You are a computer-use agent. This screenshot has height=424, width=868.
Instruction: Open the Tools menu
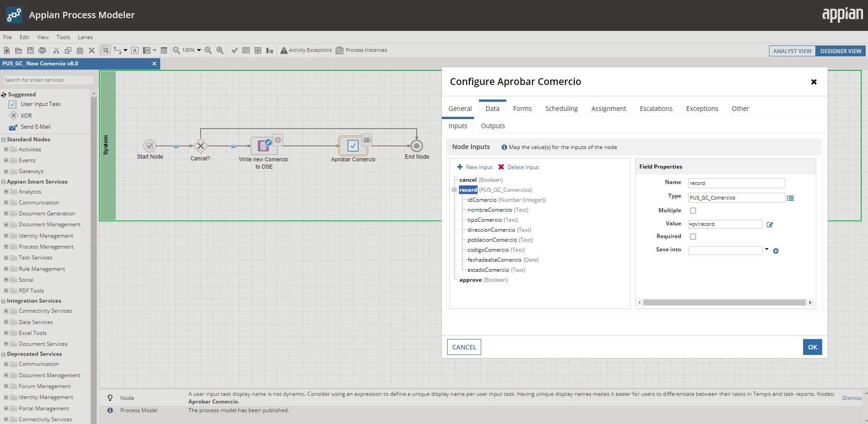click(x=63, y=37)
